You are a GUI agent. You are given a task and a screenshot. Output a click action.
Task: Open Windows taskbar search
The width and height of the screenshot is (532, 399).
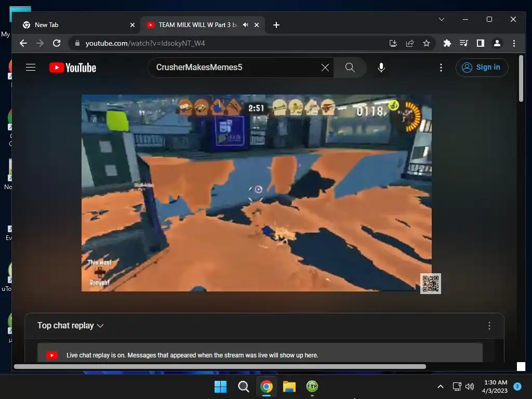click(x=243, y=387)
